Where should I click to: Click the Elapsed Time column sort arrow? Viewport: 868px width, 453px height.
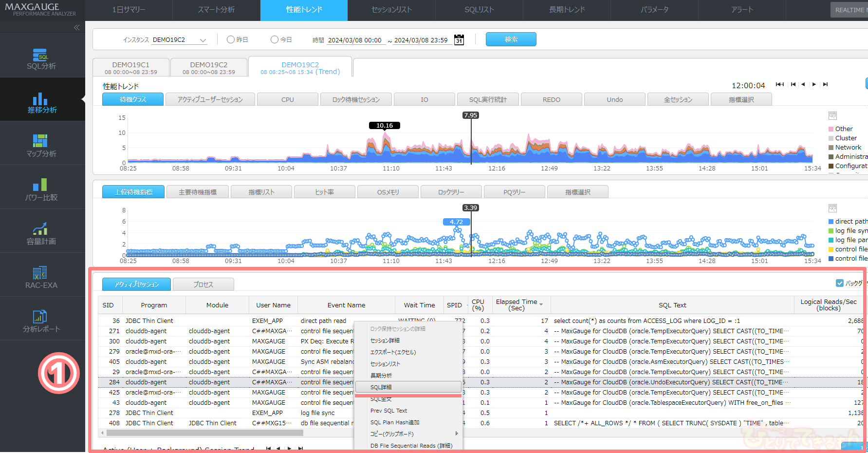click(541, 305)
